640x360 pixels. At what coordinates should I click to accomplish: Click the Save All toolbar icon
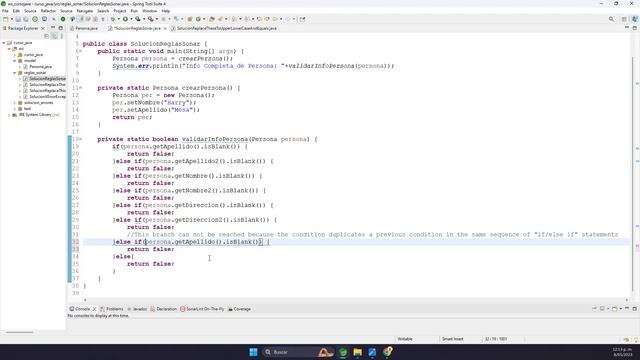coord(25,19)
